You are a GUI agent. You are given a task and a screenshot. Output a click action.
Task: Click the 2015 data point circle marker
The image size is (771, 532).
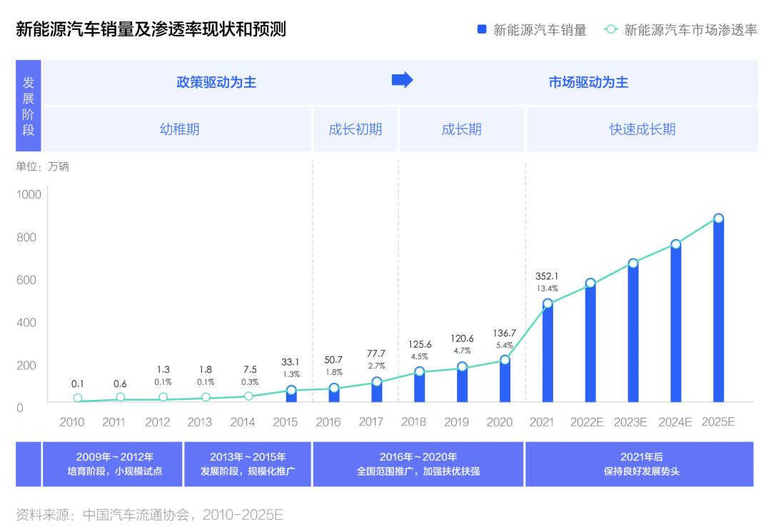291,391
